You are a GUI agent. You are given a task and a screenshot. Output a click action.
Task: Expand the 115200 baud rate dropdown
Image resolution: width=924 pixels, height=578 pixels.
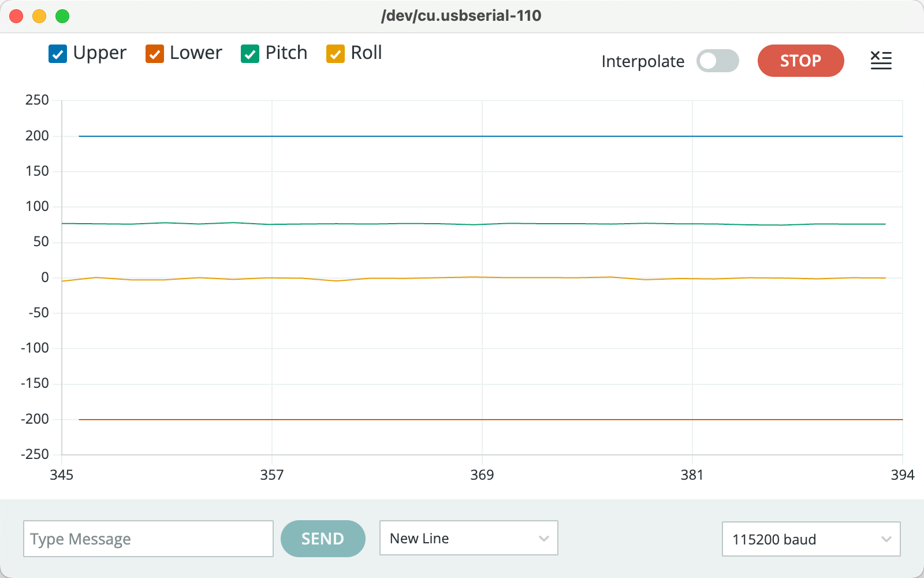(811, 539)
